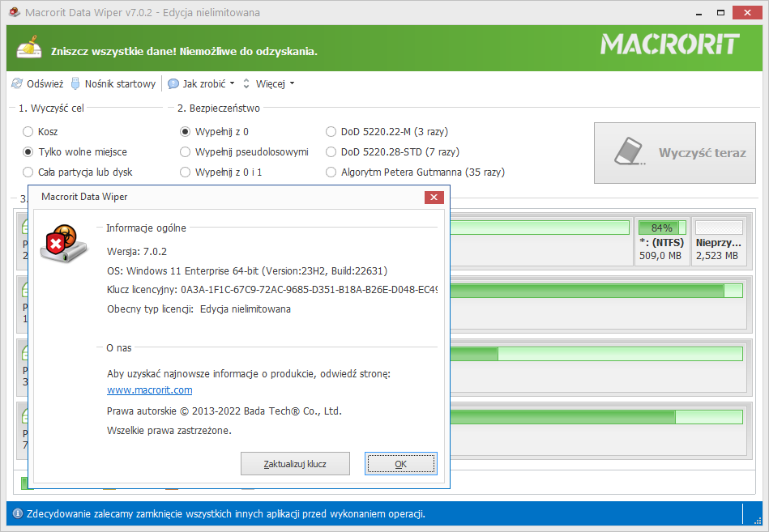Image resolution: width=769 pixels, height=532 pixels.
Task: Open the Więcej menu
Action: pos(270,83)
